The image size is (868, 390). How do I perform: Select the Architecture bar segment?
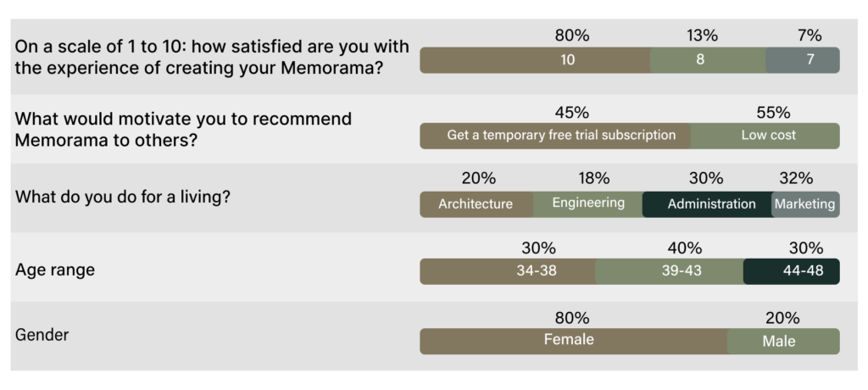click(x=476, y=204)
